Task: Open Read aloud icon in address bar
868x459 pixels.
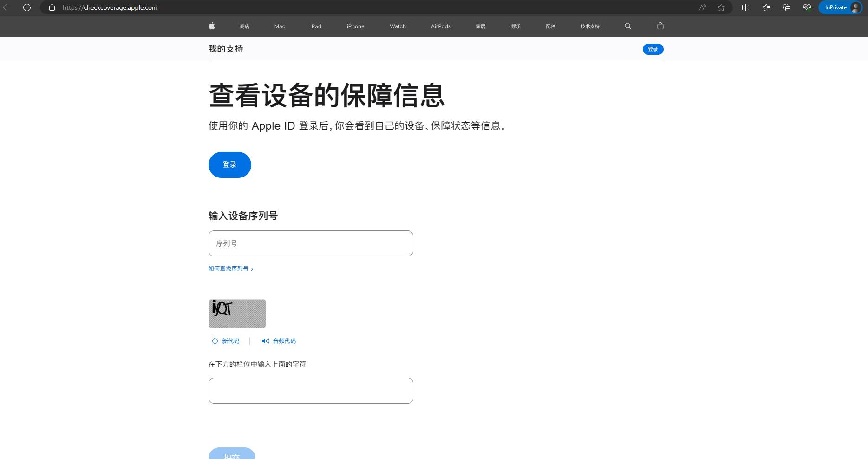Action: coord(703,7)
